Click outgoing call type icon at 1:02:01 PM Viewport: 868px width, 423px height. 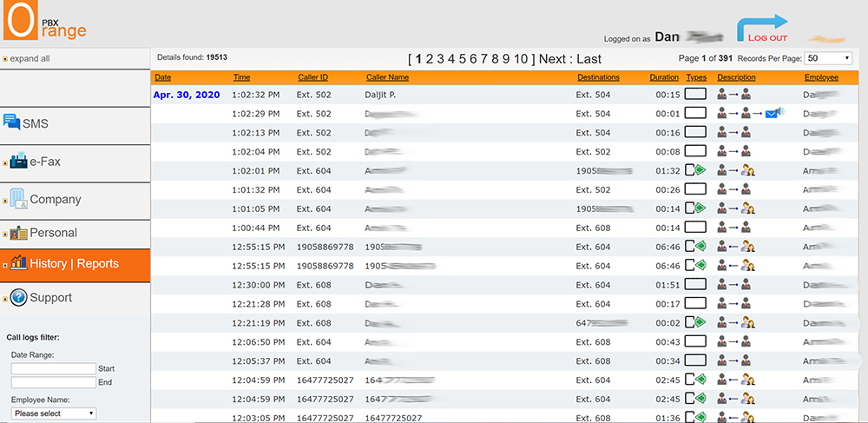tap(696, 170)
